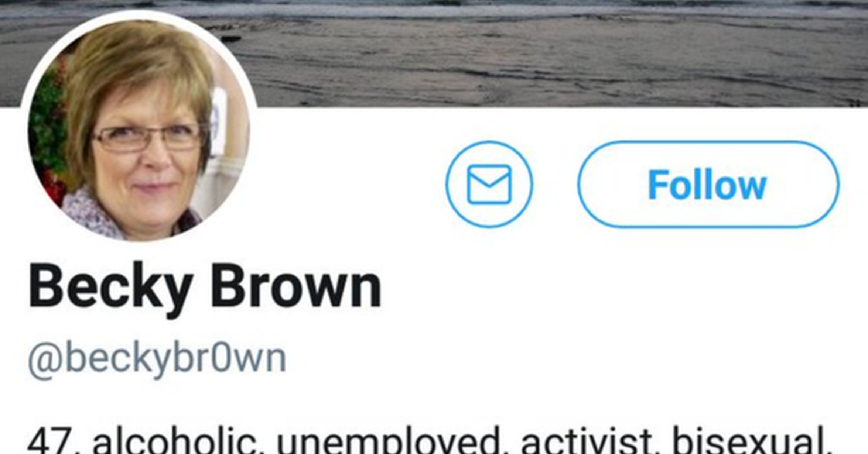
Task: Follow Becky Brown's account
Action: (x=708, y=184)
